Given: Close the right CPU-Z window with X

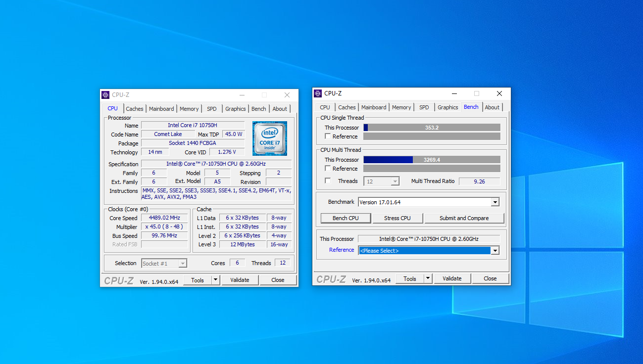Looking at the screenshot, I should (499, 93).
